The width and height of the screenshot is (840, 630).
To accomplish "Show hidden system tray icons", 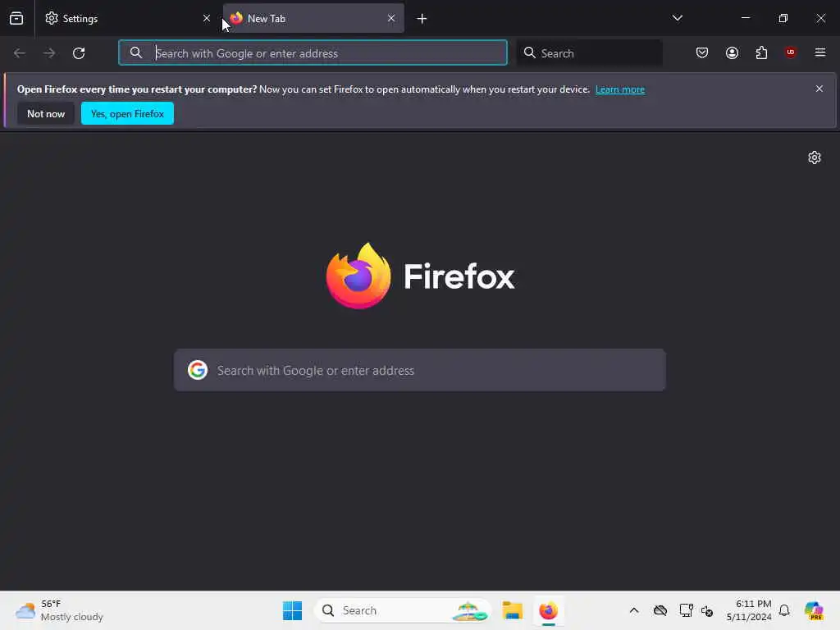I will pos(634,610).
